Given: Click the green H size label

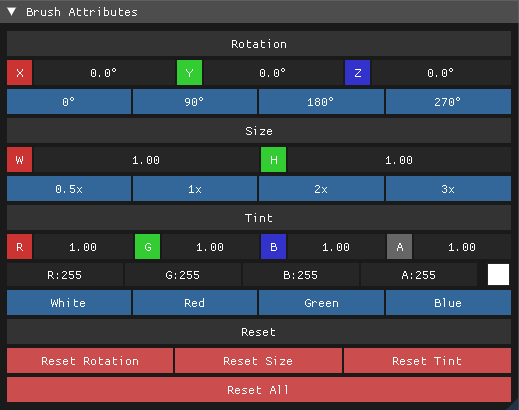Looking at the screenshot, I should 273,160.
